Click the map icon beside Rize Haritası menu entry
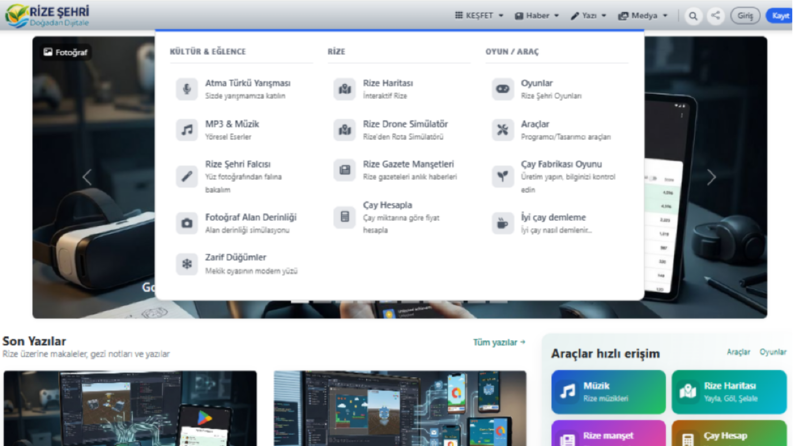 344,89
